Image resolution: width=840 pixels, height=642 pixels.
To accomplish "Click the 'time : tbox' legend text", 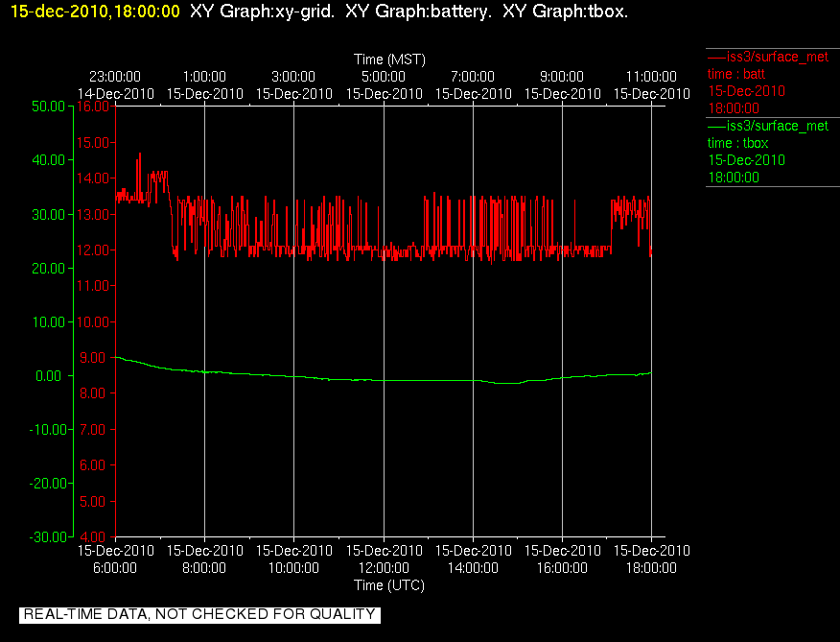I will click(737, 143).
